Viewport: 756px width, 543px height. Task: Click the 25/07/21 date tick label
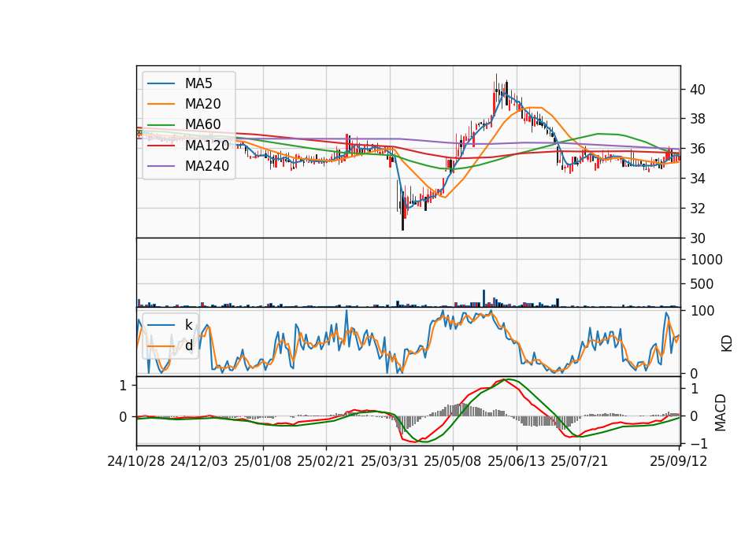[x=580, y=461]
